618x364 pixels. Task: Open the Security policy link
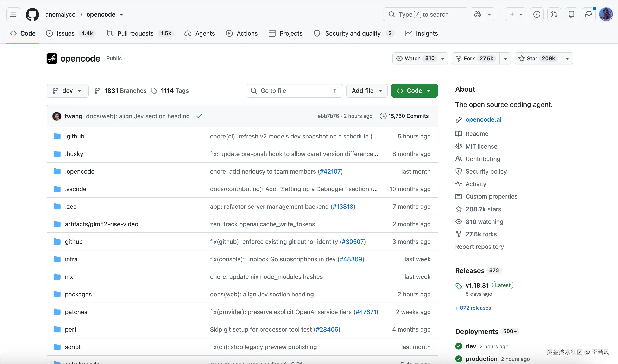pos(486,171)
